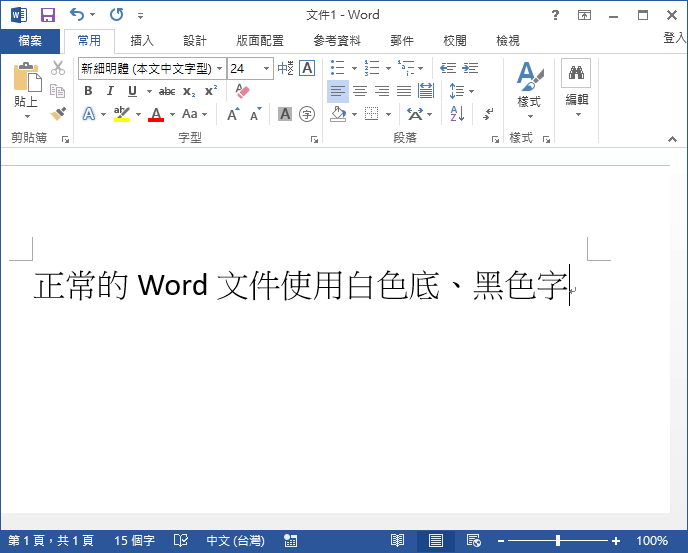Undo the last action
The height and width of the screenshot is (553, 688).
(x=77, y=14)
